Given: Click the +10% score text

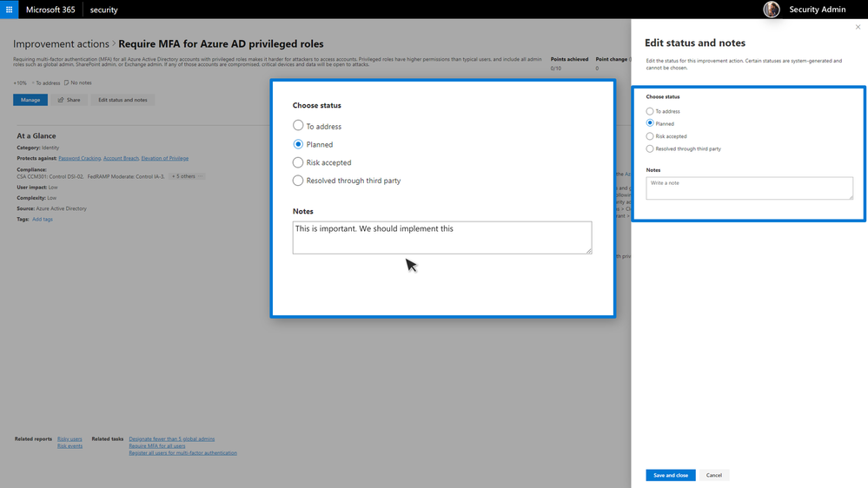Looking at the screenshot, I should coord(20,83).
